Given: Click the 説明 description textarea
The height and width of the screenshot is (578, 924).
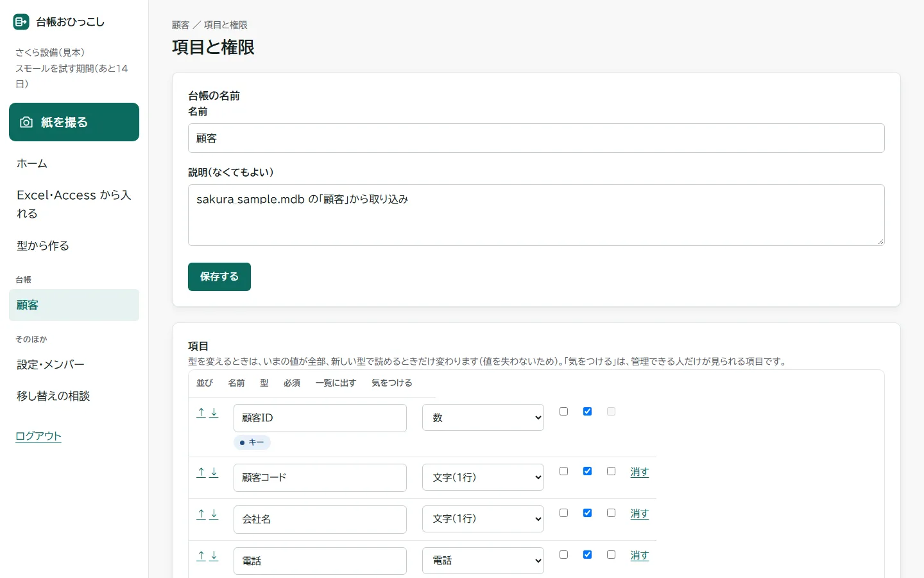Looking at the screenshot, I should [x=536, y=215].
